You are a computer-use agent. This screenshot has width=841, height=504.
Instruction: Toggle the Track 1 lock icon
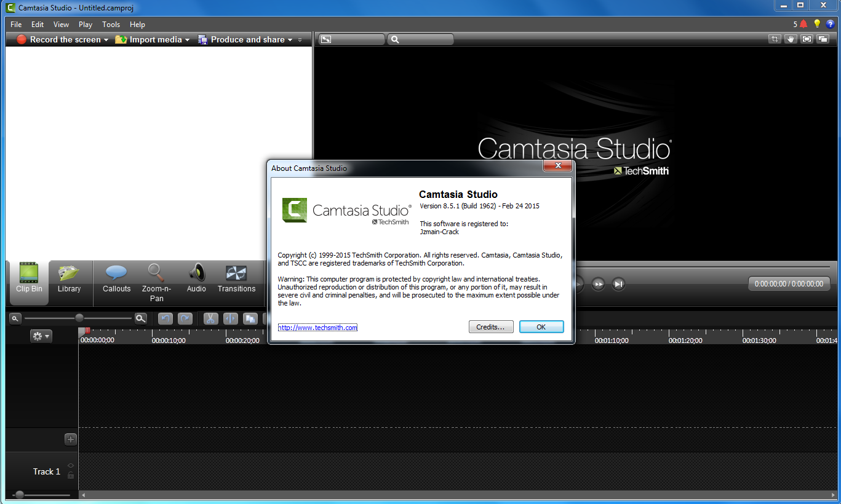click(71, 475)
